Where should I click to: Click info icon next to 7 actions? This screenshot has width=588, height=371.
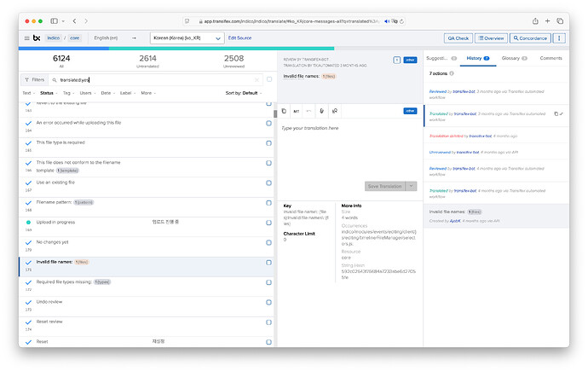pyautogui.click(x=452, y=73)
